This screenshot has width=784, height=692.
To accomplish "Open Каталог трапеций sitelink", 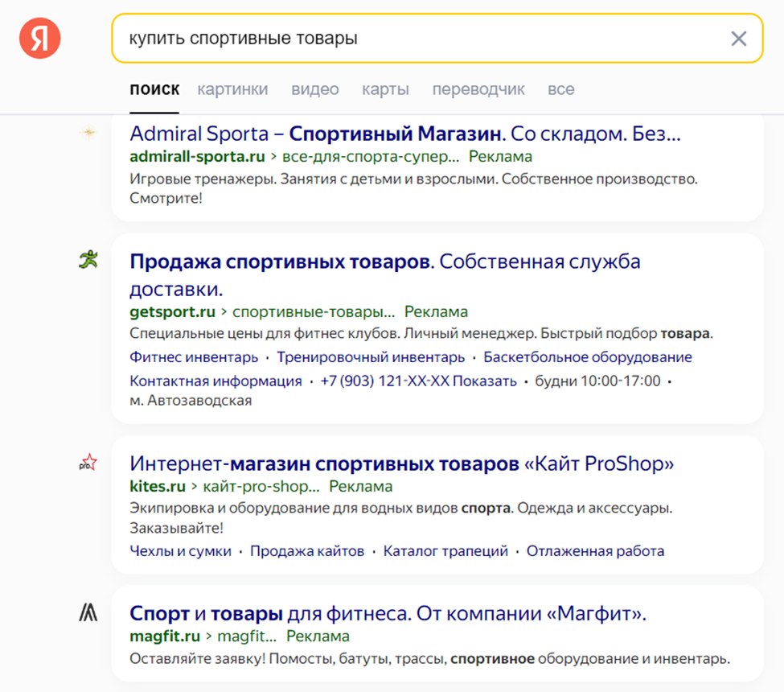I will click(445, 551).
